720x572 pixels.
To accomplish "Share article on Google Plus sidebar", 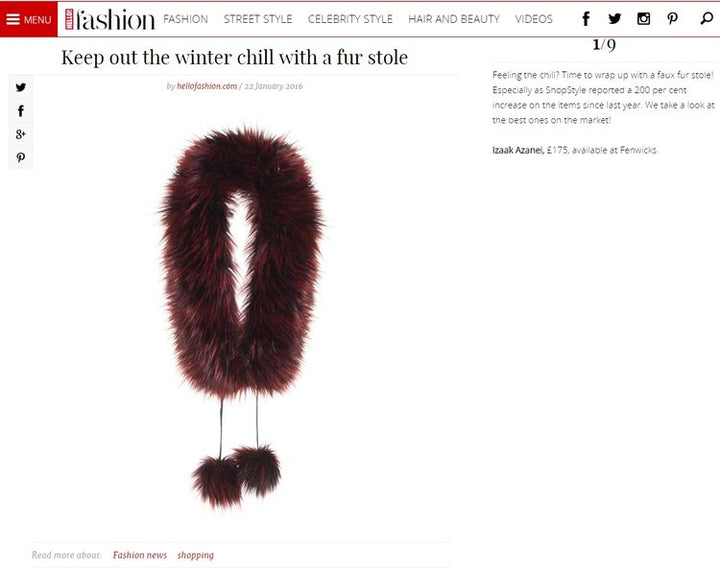I will 21,134.
